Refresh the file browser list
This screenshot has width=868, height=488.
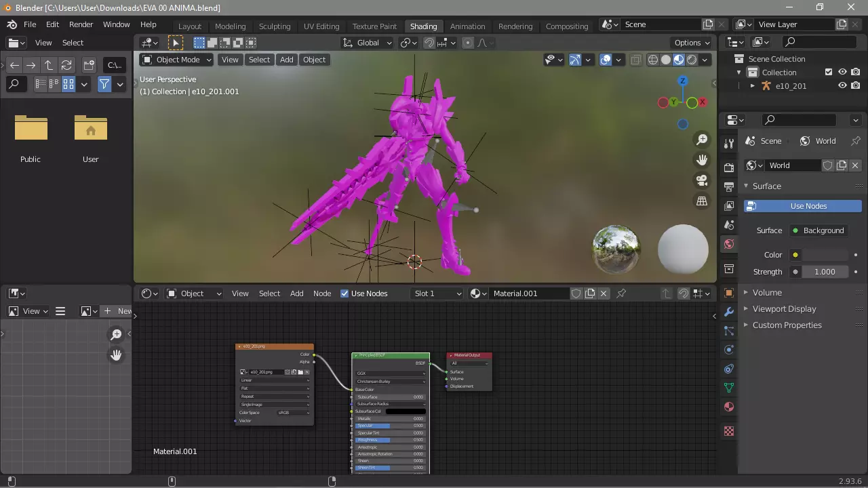[x=66, y=65]
